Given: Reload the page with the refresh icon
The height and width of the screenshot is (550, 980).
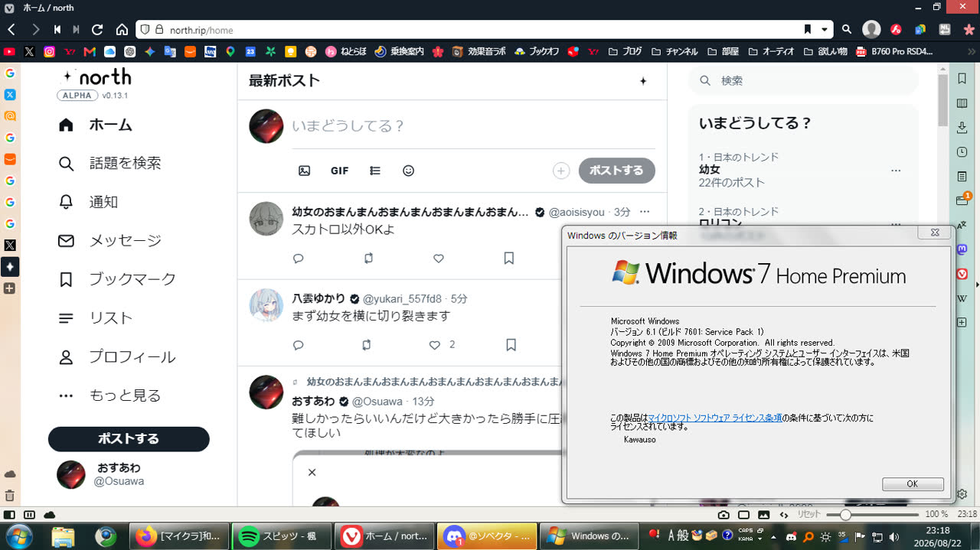Looking at the screenshot, I should point(97,30).
